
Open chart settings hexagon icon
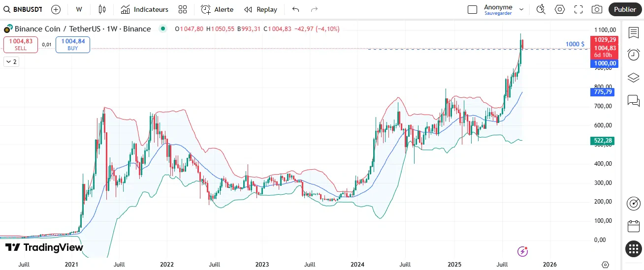[x=560, y=9]
